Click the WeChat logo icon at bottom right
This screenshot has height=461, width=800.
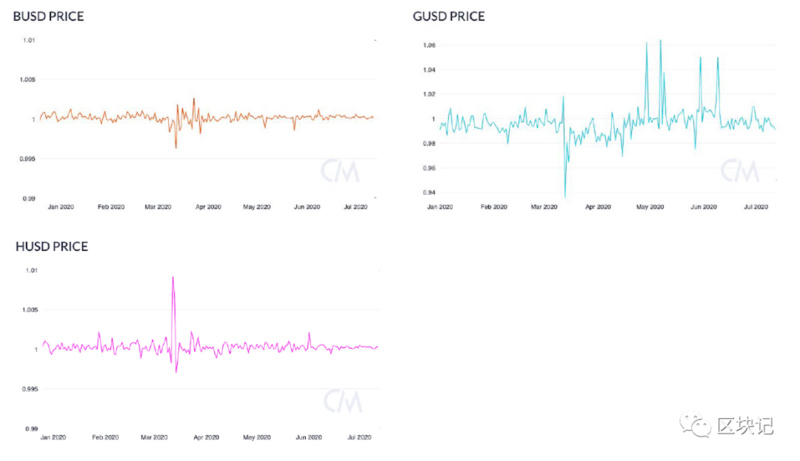coord(696,428)
